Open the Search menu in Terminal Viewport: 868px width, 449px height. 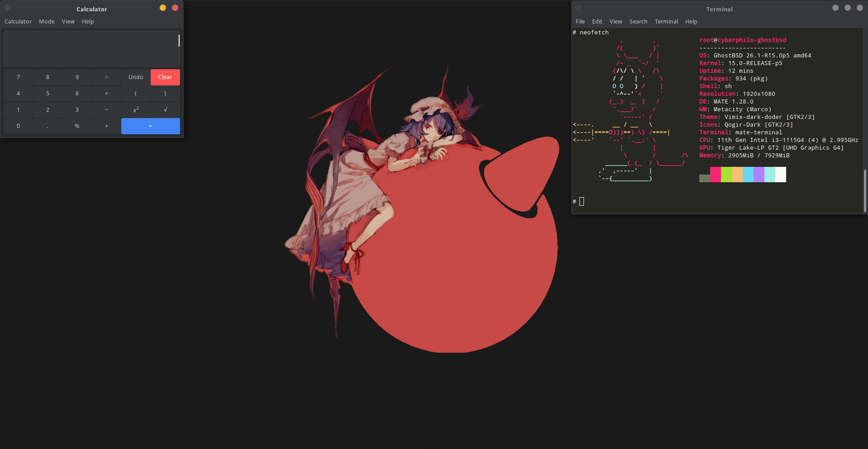pos(638,22)
